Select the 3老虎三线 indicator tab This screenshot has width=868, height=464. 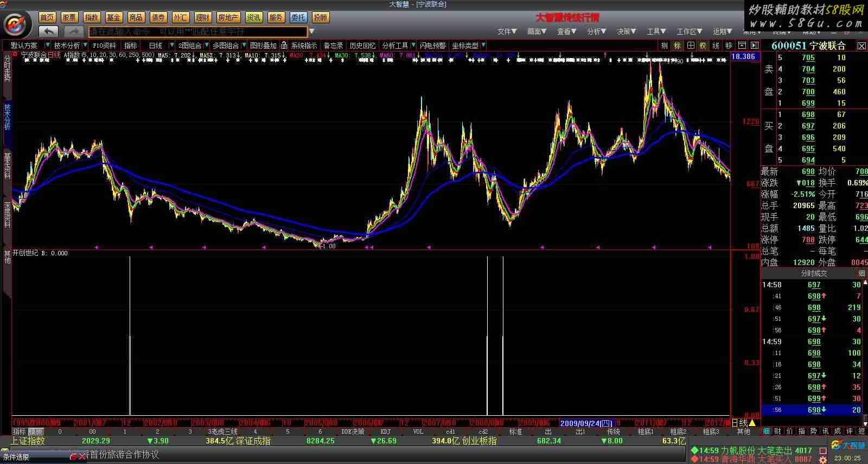tap(223, 431)
